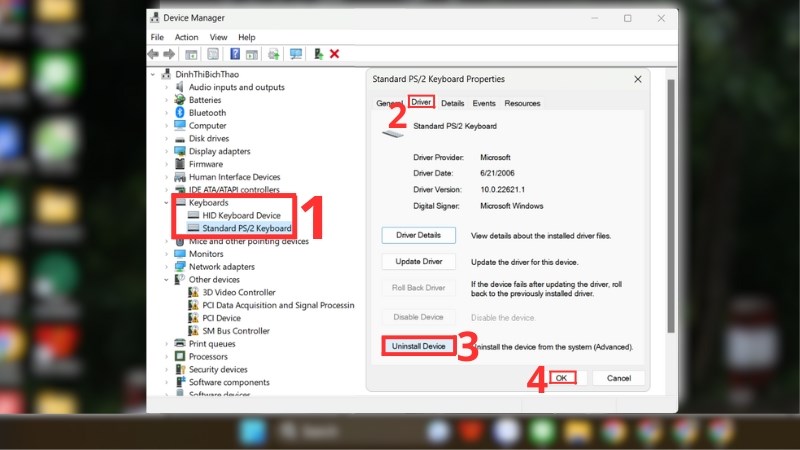
Task: Collapse the Other devices tree node
Action: [x=167, y=280]
